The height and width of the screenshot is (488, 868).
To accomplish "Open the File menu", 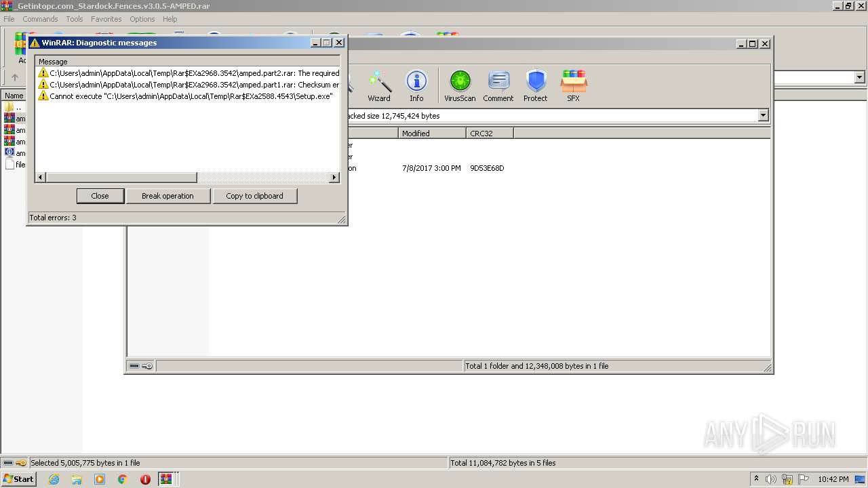I will [9, 19].
